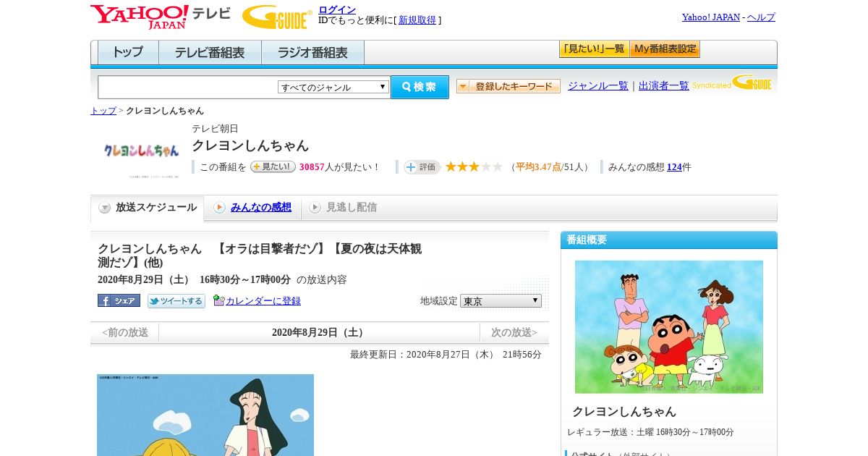Open the カレンダーに登録 link
This screenshot has height=456, width=868.
263,301
